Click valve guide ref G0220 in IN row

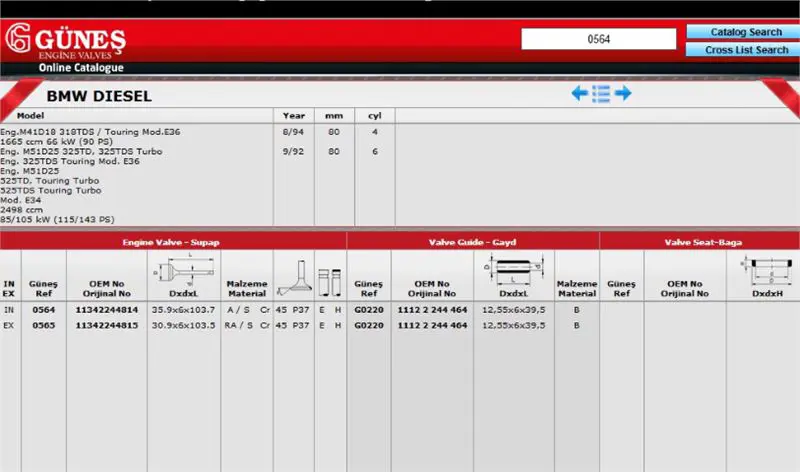369,310
